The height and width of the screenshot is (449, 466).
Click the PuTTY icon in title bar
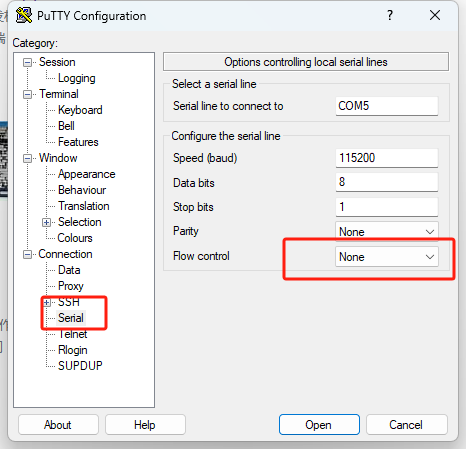(24, 15)
